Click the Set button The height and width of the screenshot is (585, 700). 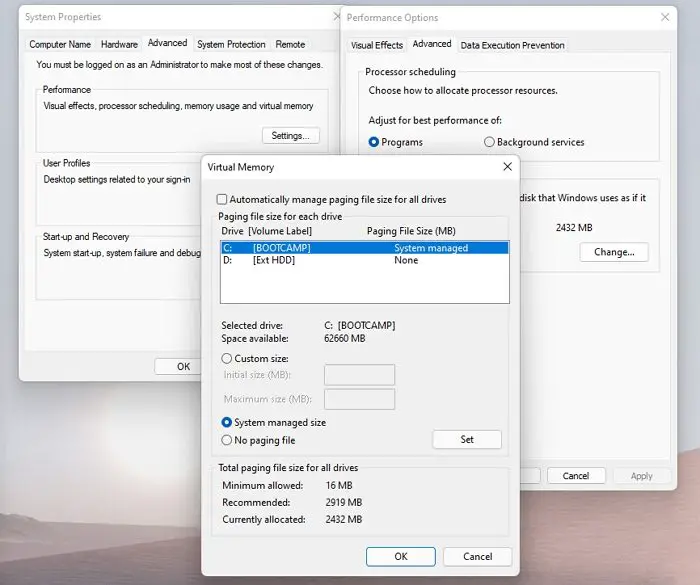click(467, 439)
